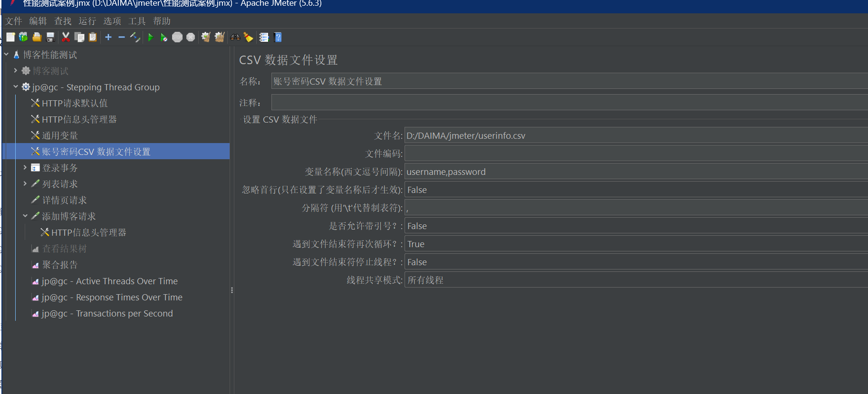Select jp@gc - Active Threads Over Time

coord(109,281)
